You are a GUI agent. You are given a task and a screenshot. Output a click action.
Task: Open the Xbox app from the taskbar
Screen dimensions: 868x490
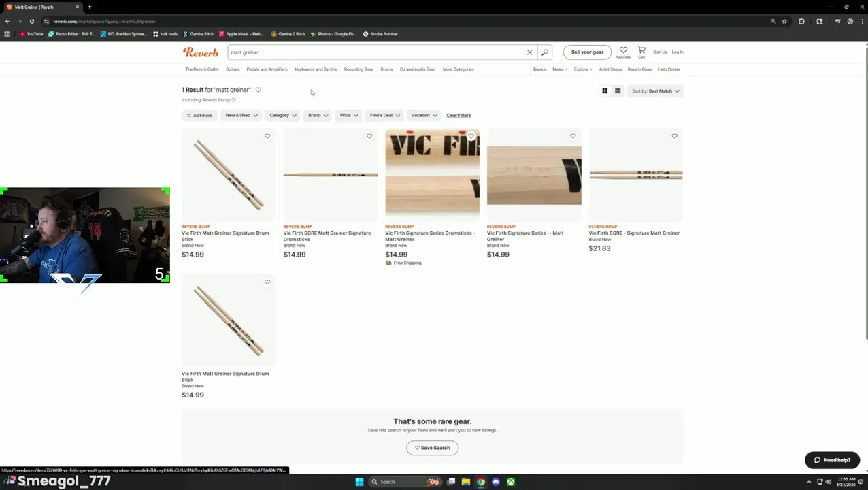point(511,482)
